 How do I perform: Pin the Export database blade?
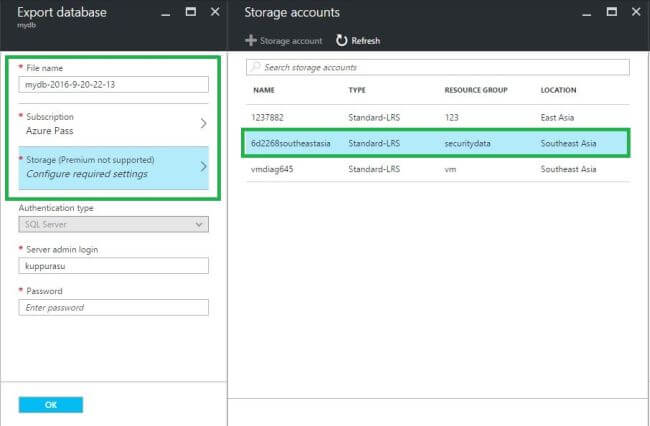click(x=168, y=13)
